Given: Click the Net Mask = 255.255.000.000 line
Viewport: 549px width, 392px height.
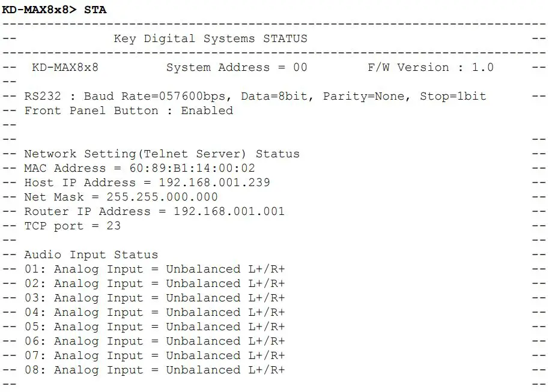Looking at the screenshot, I should 121,197.
